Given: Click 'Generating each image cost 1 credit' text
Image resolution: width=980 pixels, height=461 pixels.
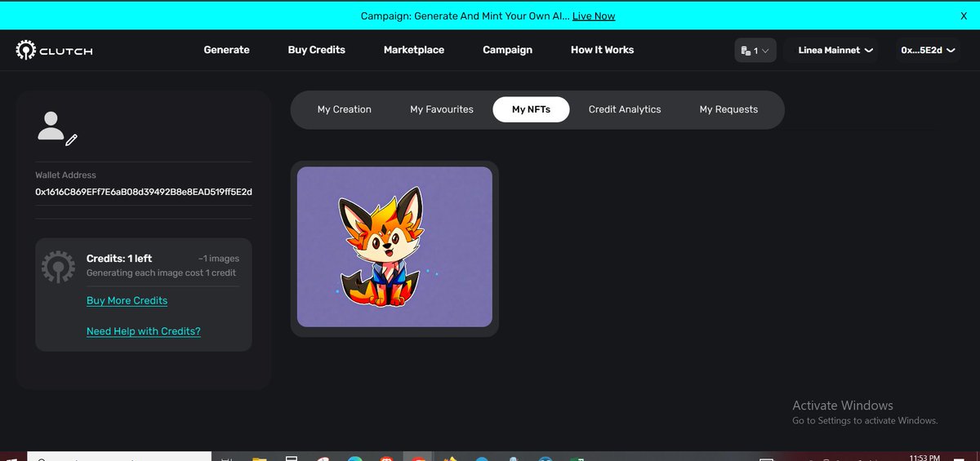Looking at the screenshot, I should click(161, 273).
